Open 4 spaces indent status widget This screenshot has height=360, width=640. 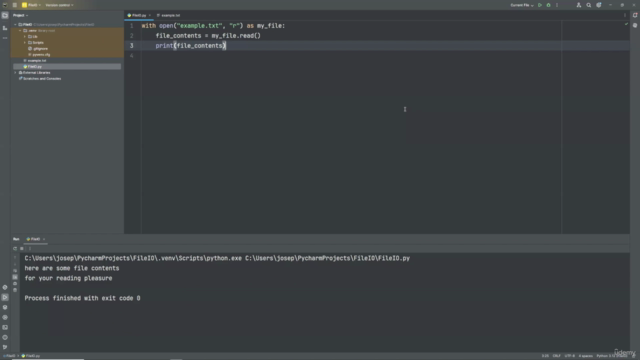coord(585,356)
